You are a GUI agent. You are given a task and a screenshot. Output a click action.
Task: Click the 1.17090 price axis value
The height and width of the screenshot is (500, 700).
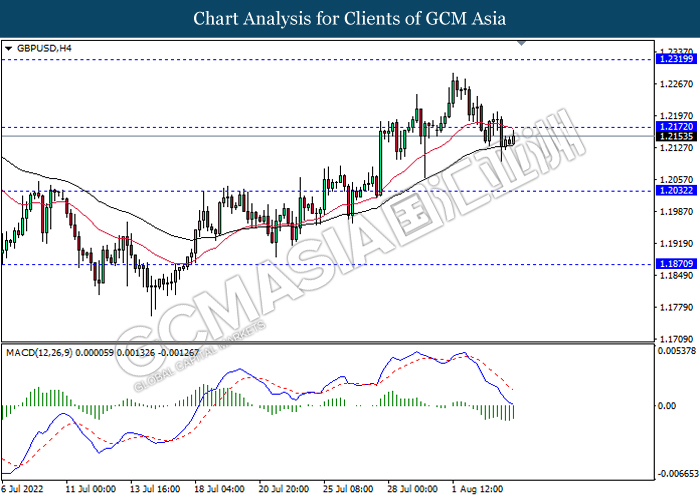[677, 339]
